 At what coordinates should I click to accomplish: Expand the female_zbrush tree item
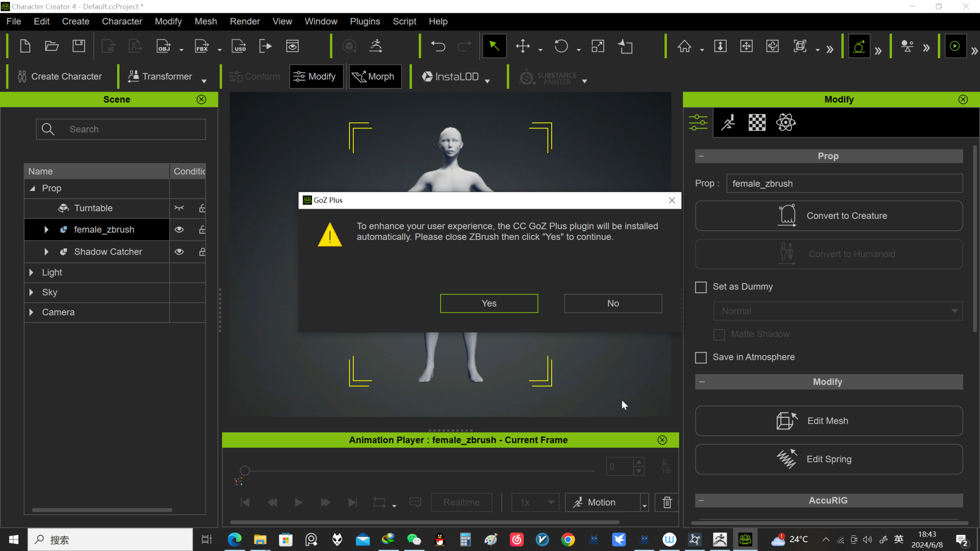pyautogui.click(x=47, y=230)
